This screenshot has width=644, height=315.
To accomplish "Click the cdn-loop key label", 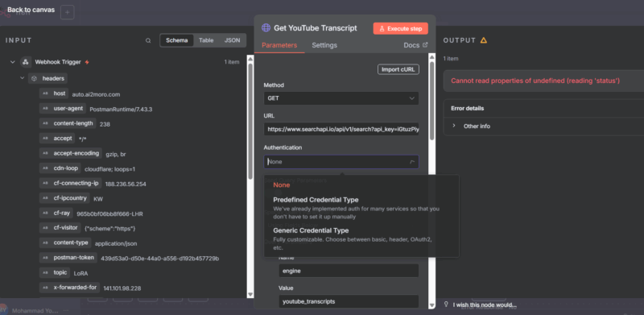I will click(66, 168).
